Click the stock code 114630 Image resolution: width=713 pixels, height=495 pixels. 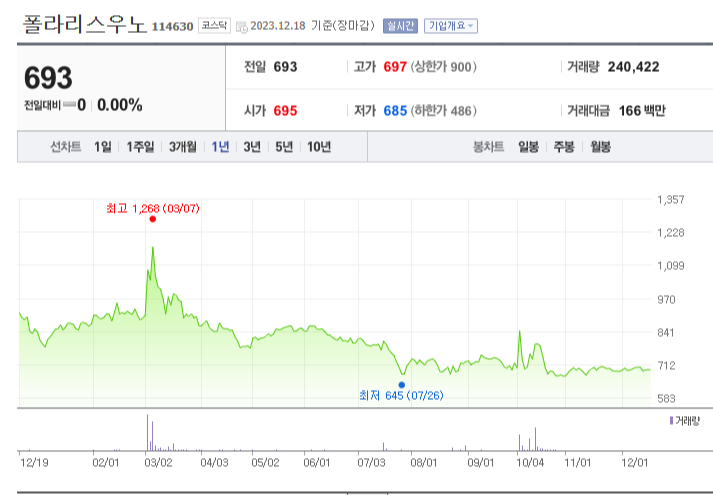[x=172, y=26]
